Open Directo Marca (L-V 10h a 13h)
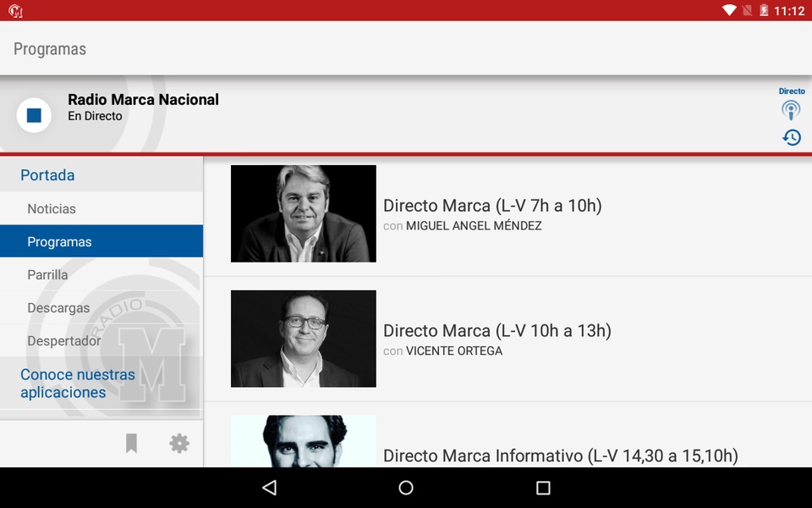The width and height of the screenshot is (812, 508). 497,330
